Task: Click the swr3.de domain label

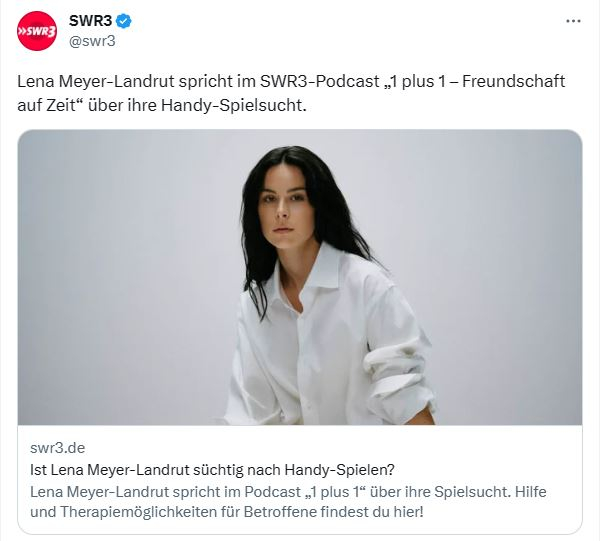Action: pos(58,448)
